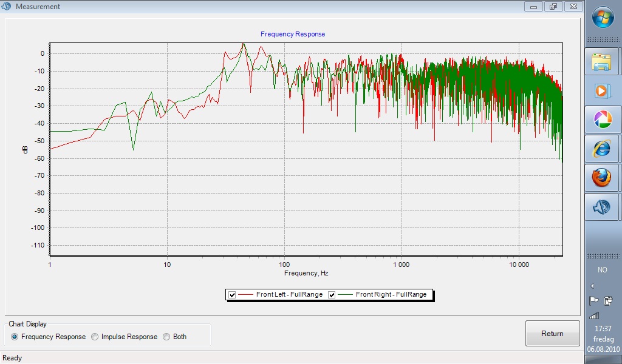Click the dB axis label
Image resolution: width=622 pixels, height=364 pixels.
(26, 150)
